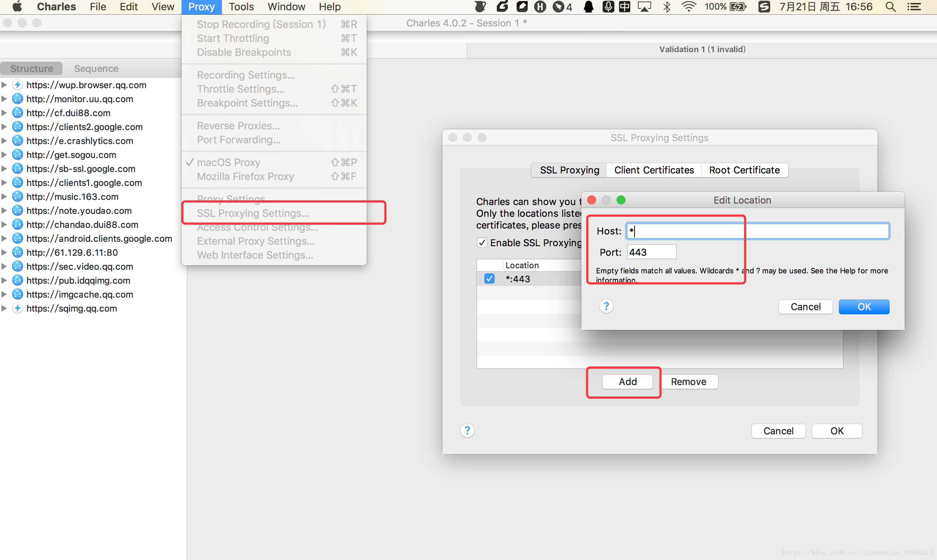
Task: Click the Sogou input S icon
Action: point(764,7)
